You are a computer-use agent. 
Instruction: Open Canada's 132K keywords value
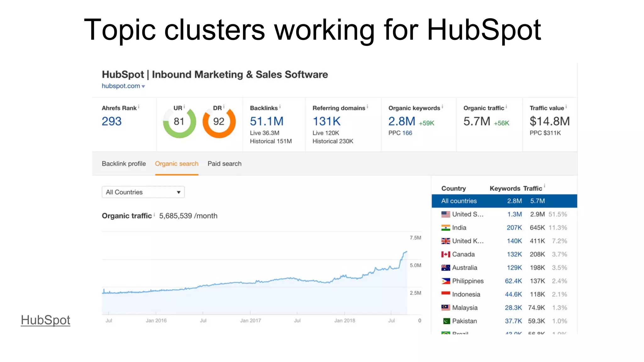point(514,255)
